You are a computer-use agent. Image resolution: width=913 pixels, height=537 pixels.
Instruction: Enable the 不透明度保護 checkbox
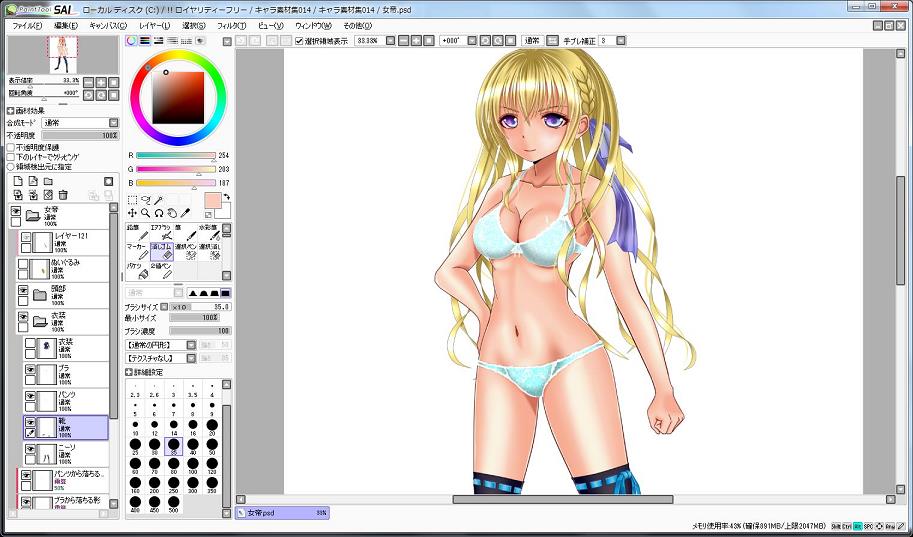[11, 147]
